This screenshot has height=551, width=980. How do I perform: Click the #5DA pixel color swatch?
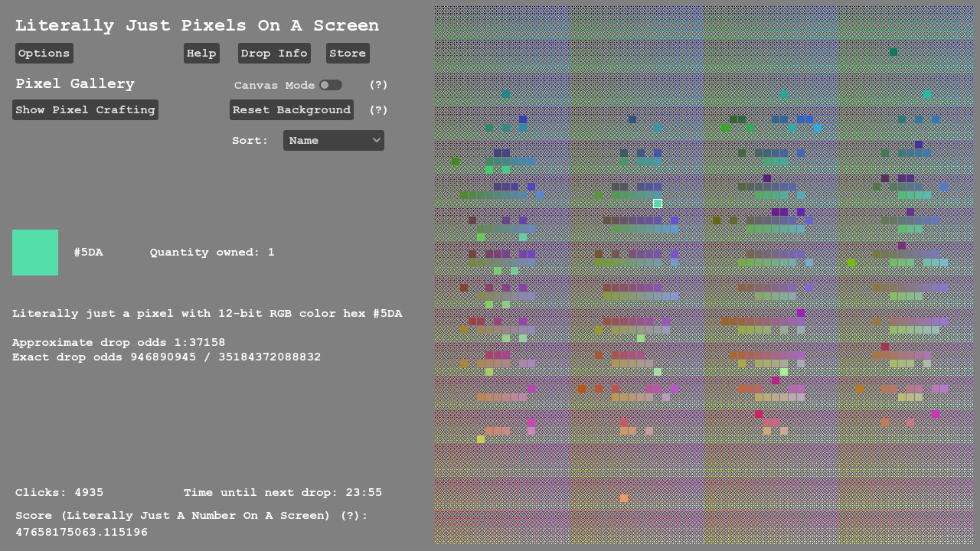click(35, 252)
